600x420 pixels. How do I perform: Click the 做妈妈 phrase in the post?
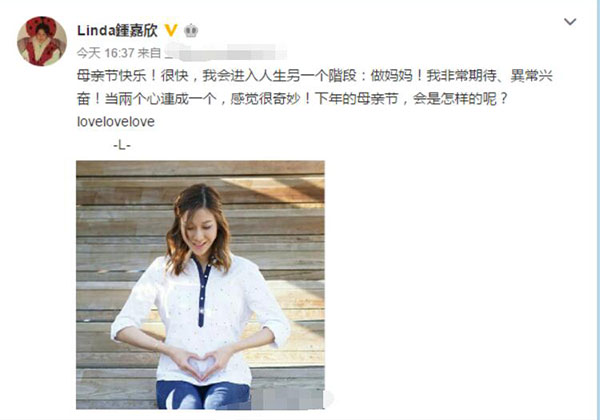(x=391, y=76)
